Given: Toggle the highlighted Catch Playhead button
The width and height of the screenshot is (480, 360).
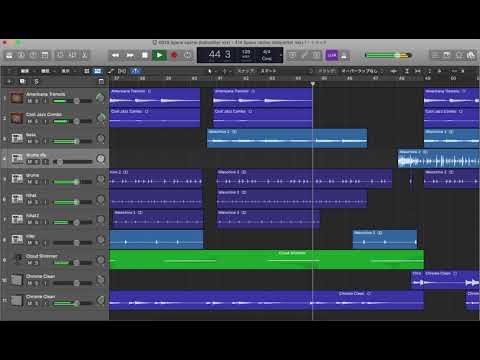Looking at the screenshot, I should pos(135,71).
